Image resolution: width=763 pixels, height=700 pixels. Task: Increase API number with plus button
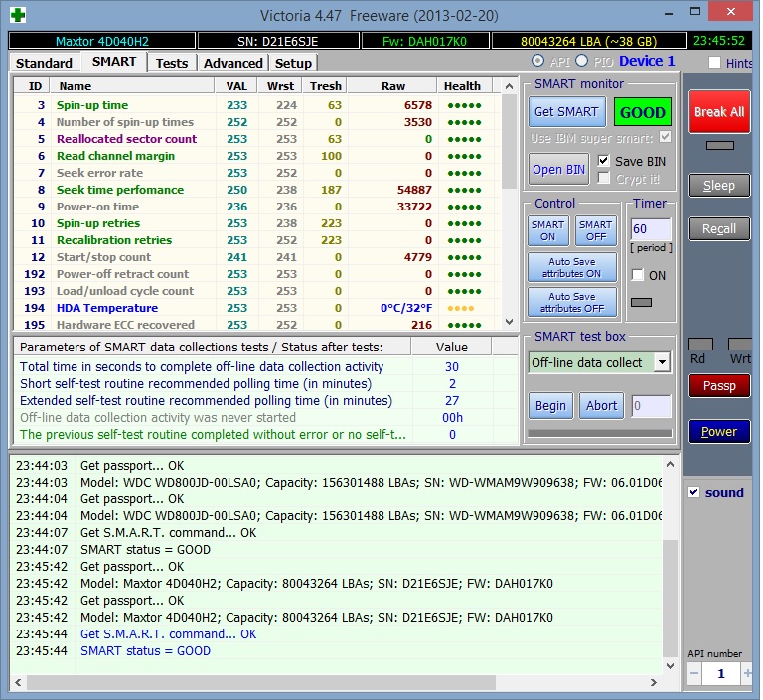[x=745, y=674]
